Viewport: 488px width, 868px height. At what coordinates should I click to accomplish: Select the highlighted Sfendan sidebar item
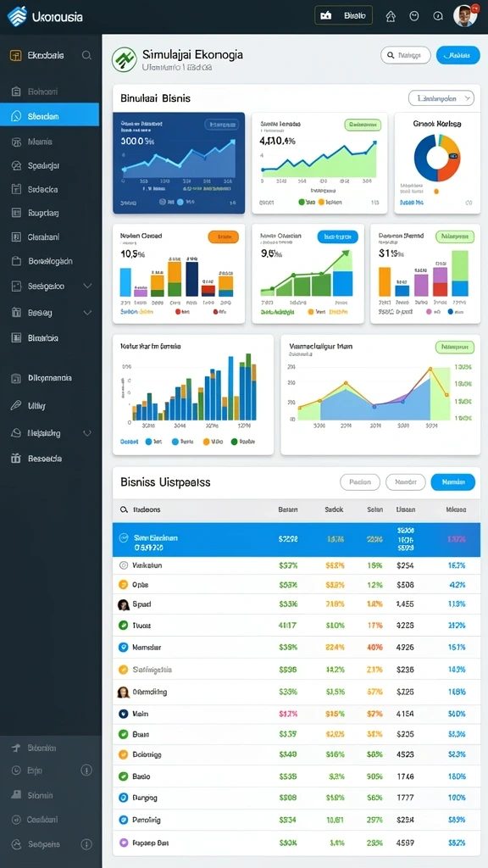click(x=50, y=116)
